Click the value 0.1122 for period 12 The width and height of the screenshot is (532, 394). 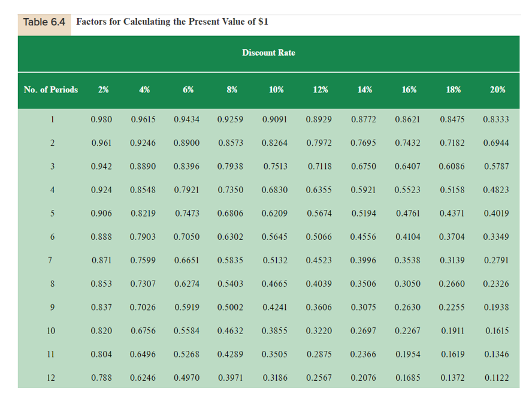pyautogui.click(x=497, y=377)
